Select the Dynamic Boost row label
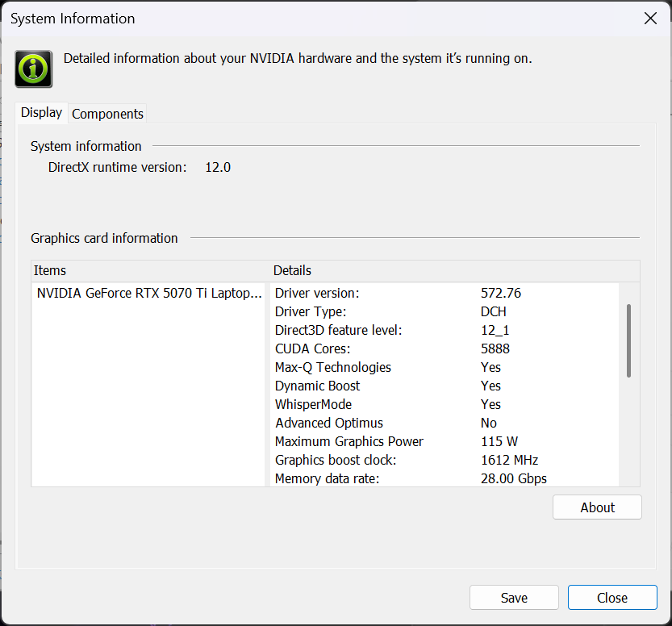The width and height of the screenshot is (672, 626). (317, 386)
